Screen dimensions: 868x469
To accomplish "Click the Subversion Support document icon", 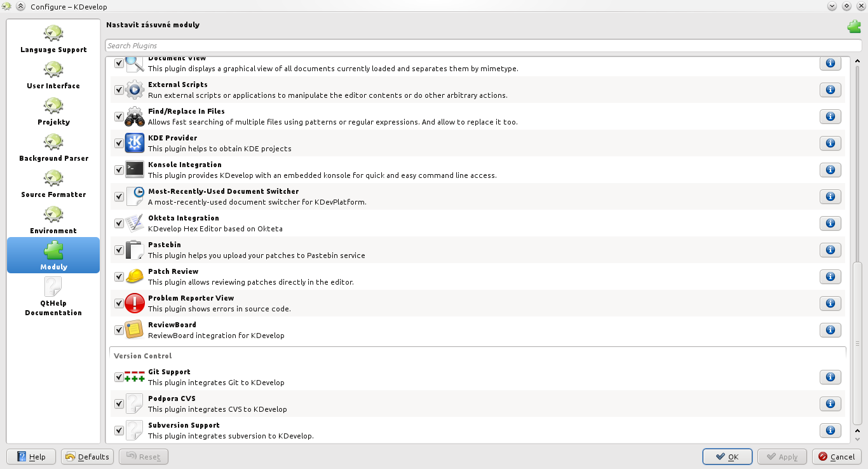I will click(135, 430).
